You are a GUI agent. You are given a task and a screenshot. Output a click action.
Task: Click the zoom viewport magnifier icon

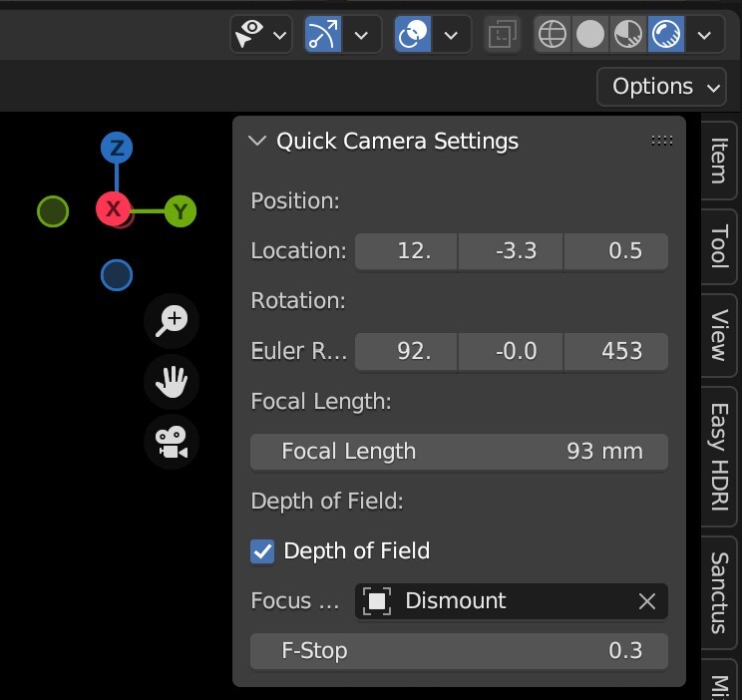coord(173,320)
